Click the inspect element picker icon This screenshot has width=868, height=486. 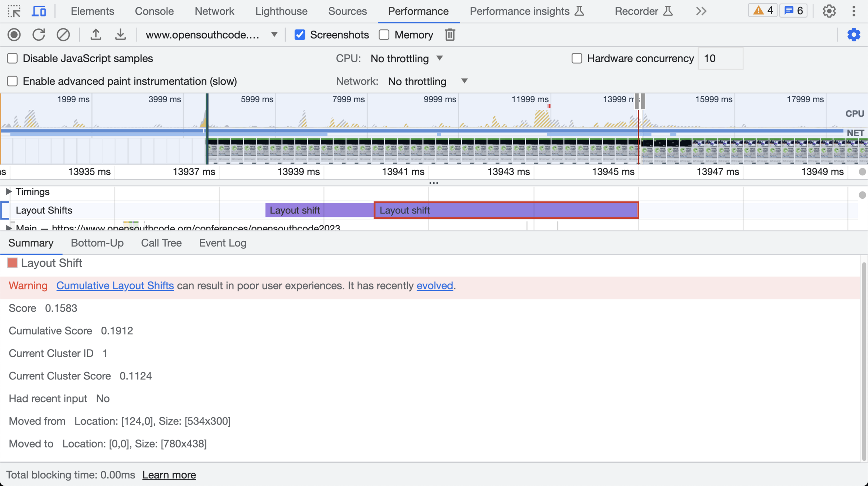[14, 11]
